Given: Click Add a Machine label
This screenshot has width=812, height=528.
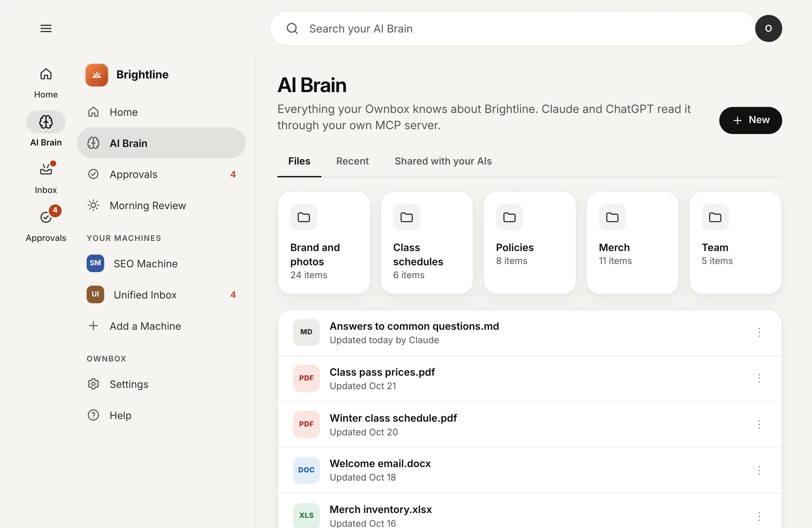Looking at the screenshot, I should pyautogui.click(x=145, y=326).
